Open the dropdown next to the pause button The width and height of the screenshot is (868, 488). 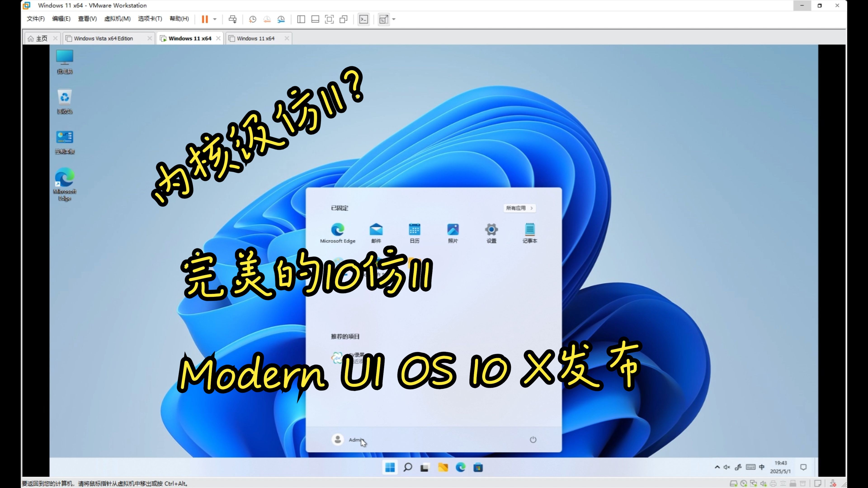(x=215, y=19)
